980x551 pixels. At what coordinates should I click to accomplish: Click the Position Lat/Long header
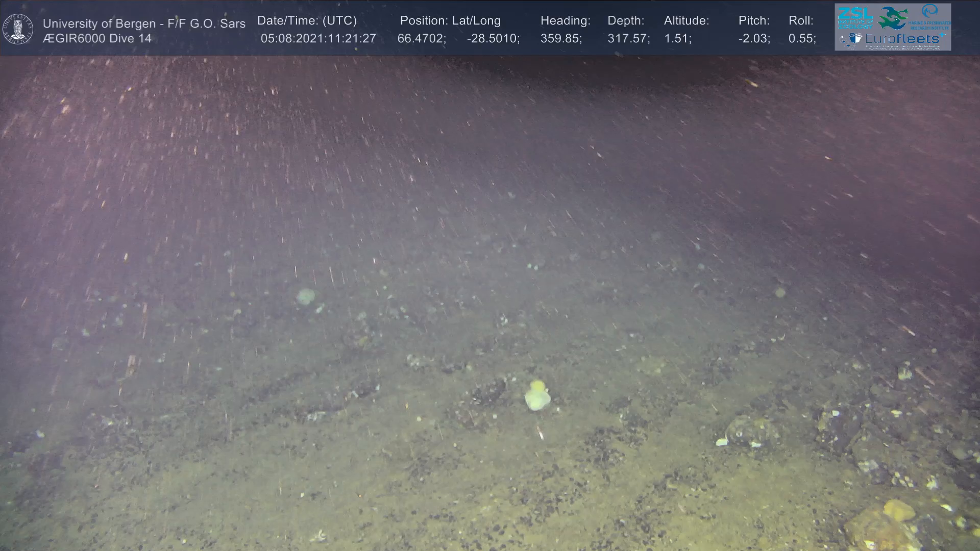click(x=450, y=21)
